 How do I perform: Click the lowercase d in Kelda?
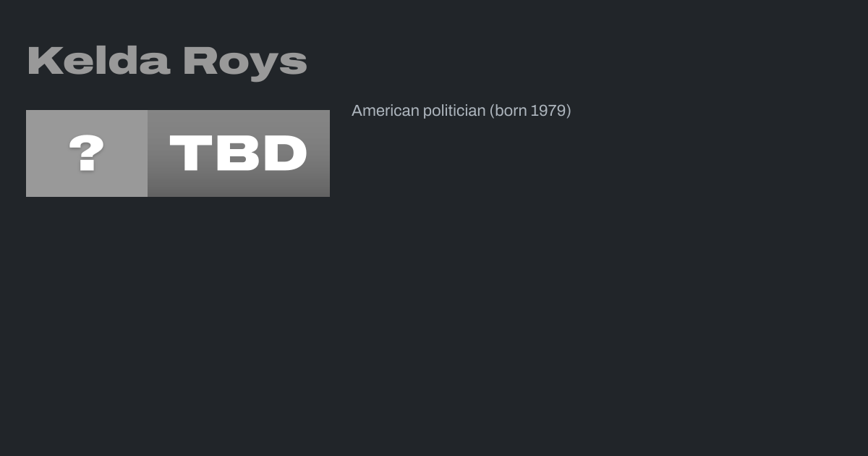pos(122,62)
